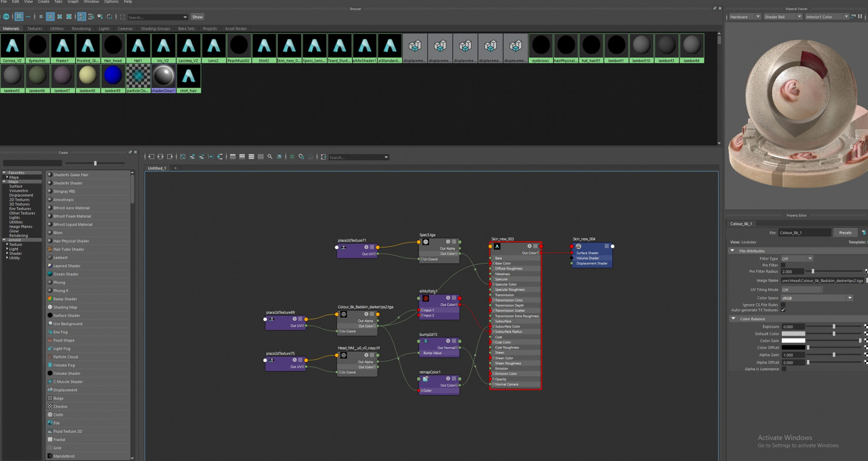Click the File texture node in Create list
868x461 pixels.
point(56,423)
